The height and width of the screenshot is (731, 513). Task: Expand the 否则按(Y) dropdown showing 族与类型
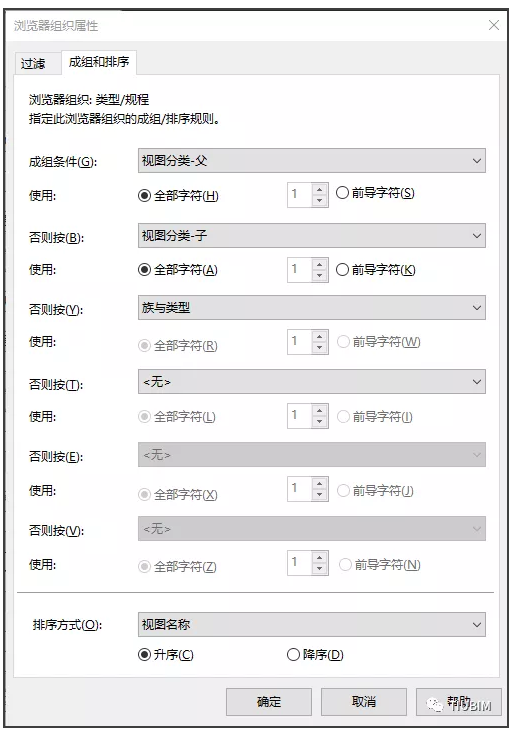click(312, 308)
